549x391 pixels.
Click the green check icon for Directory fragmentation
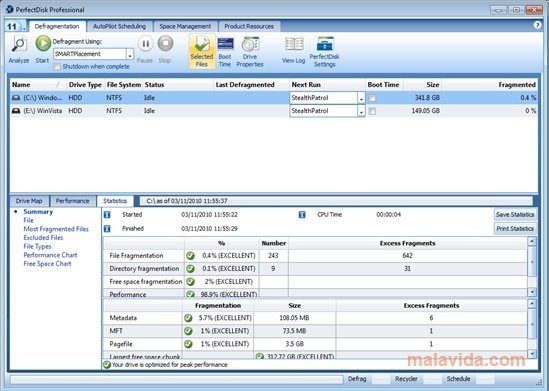190,268
